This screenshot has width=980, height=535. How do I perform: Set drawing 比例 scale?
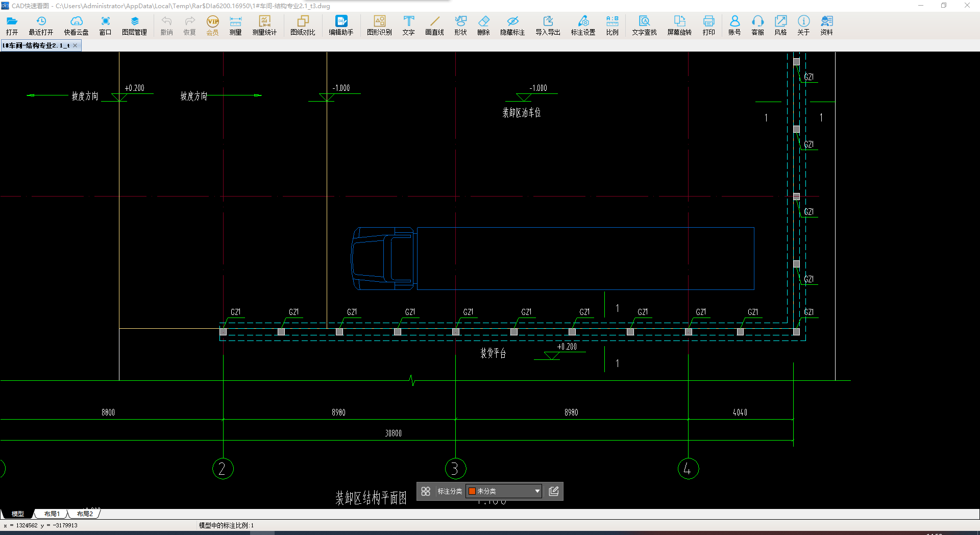(x=612, y=26)
